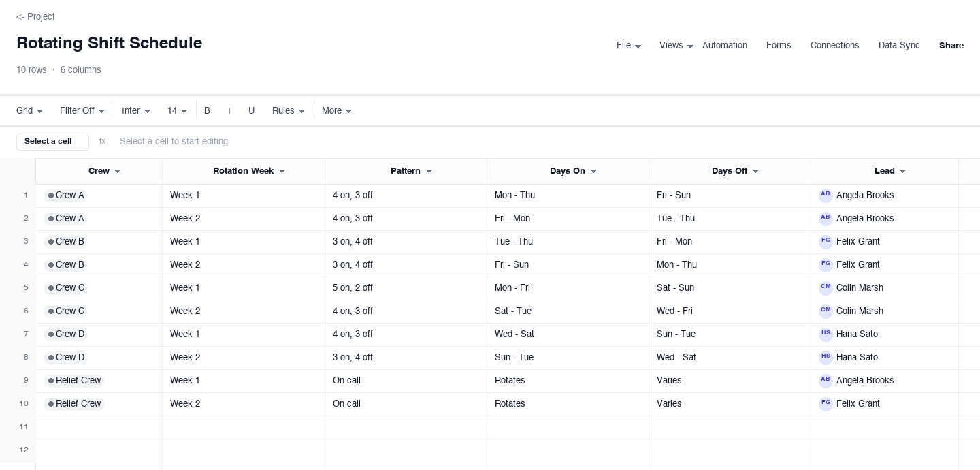
Task: Select Crew B tag in row 3
Action: [x=66, y=242]
